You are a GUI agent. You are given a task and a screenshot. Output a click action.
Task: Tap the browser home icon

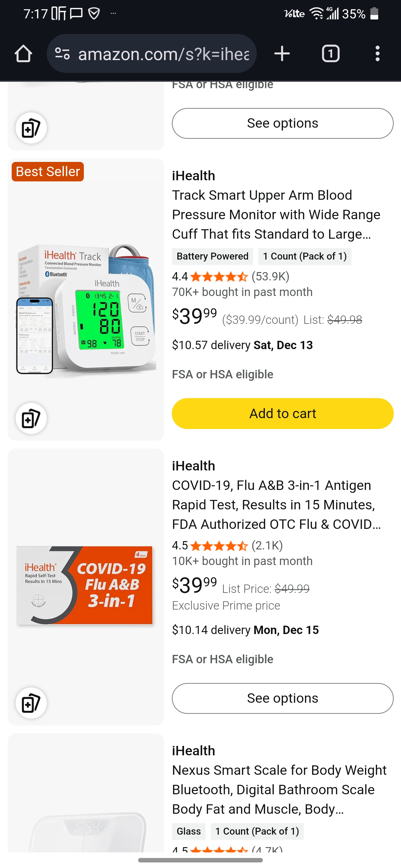[23, 54]
